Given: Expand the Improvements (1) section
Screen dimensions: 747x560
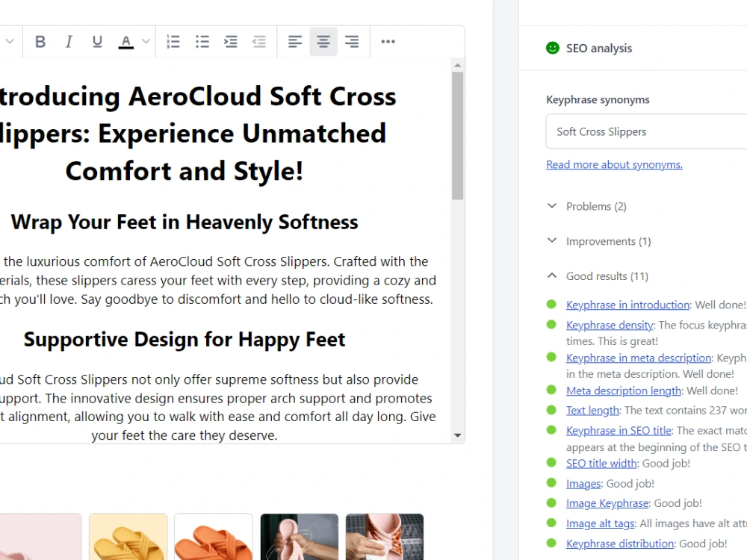Looking at the screenshot, I should point(599,241).
